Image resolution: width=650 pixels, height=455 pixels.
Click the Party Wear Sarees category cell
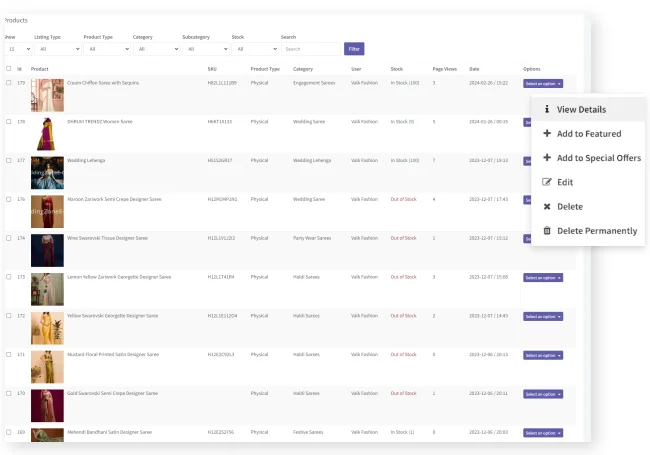[312, 238]
